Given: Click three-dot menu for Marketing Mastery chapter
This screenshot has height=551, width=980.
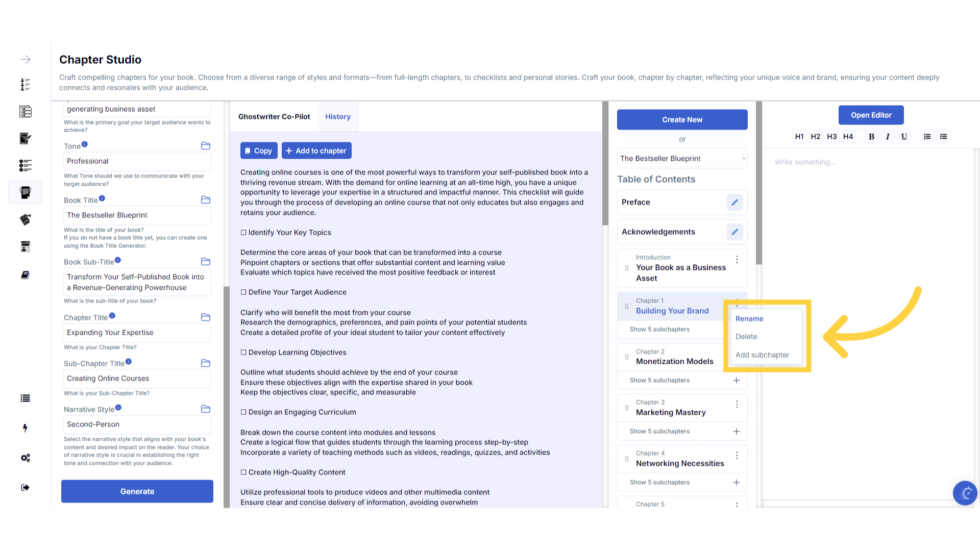Looking at the screenshot, I should pos(737,405).
